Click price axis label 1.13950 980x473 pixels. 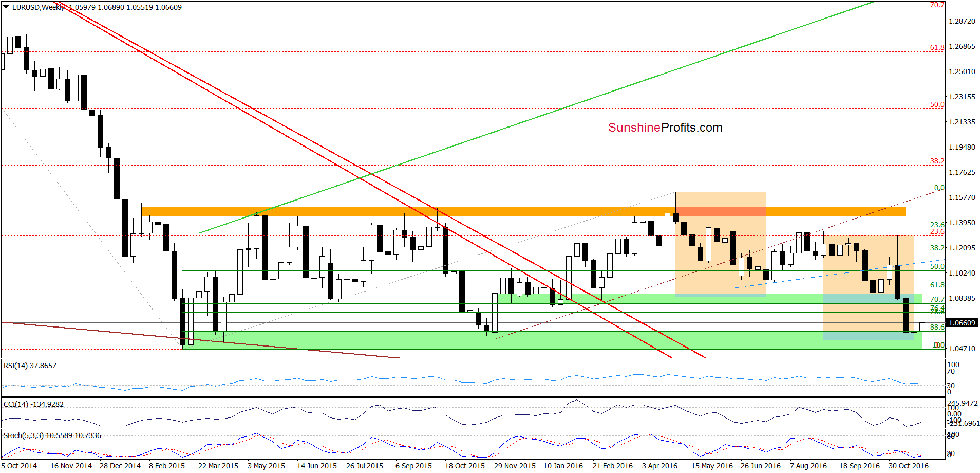pos(962,223)
